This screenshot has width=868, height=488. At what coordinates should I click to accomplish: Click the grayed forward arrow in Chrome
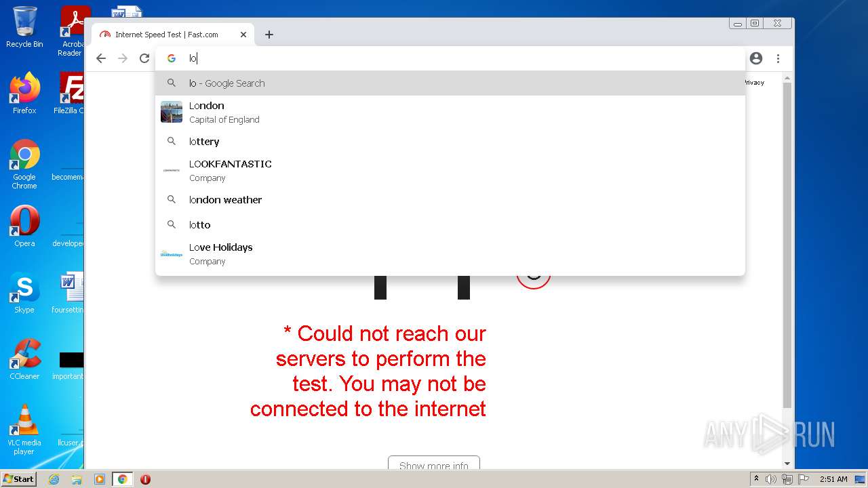(x=123, y=58)
